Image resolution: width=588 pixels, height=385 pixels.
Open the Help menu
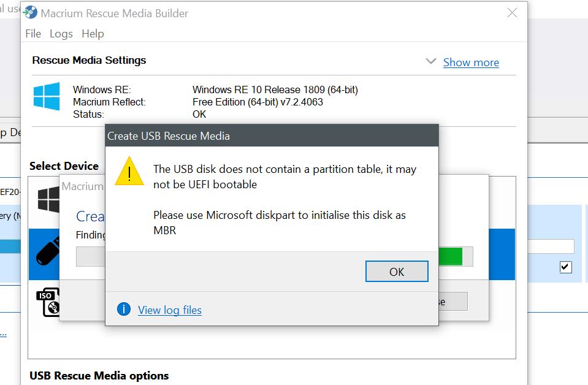pyautogui.click(x=93, y=34)
